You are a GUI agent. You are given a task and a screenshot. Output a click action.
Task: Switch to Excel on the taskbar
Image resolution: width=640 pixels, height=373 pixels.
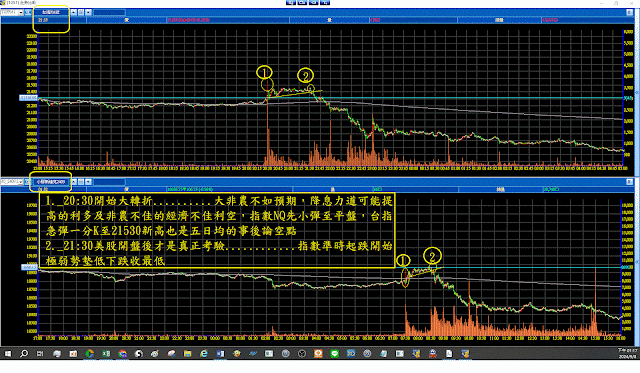[x=106, y=354]
